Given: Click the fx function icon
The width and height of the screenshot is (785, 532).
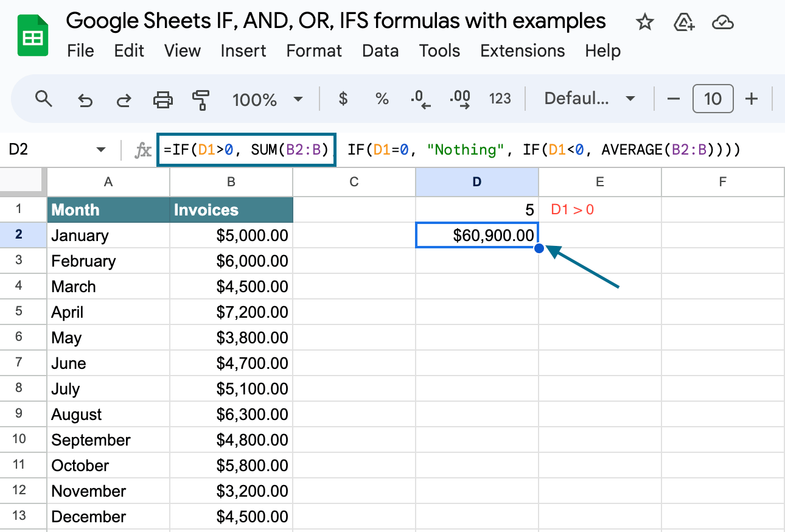Looking at the screenshot, I should tap(142, 150).
